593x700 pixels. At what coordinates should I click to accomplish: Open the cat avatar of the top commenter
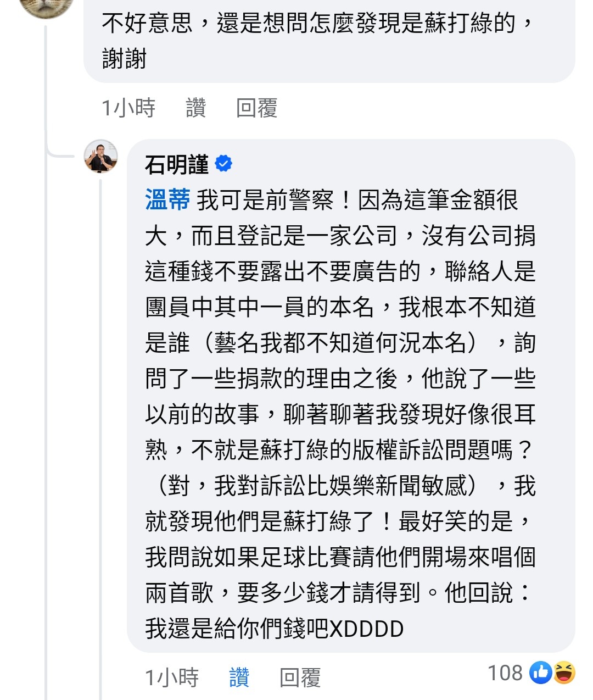(x=46, y=5)
